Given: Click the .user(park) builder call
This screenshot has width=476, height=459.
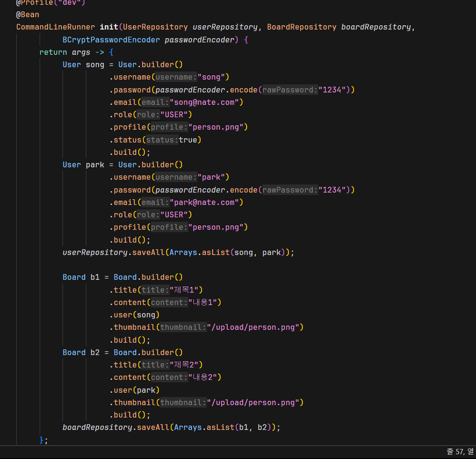Looking at the screenshot, I should (x=134, y=390).
